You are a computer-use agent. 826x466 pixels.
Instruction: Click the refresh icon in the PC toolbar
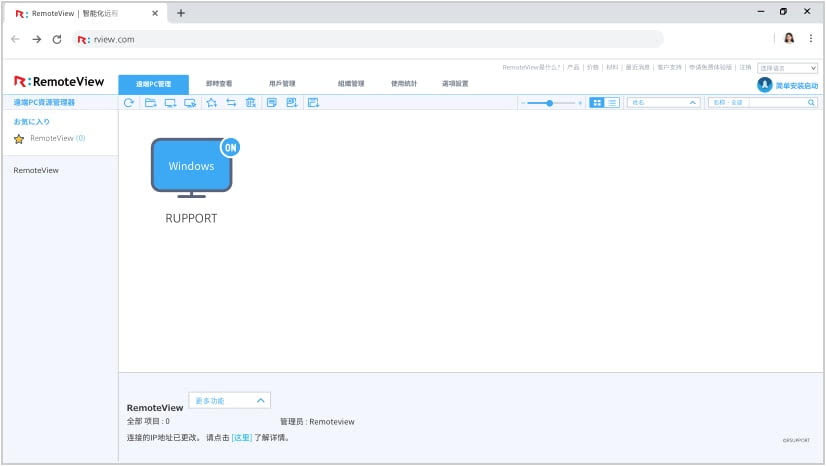(x=129, y=103)
